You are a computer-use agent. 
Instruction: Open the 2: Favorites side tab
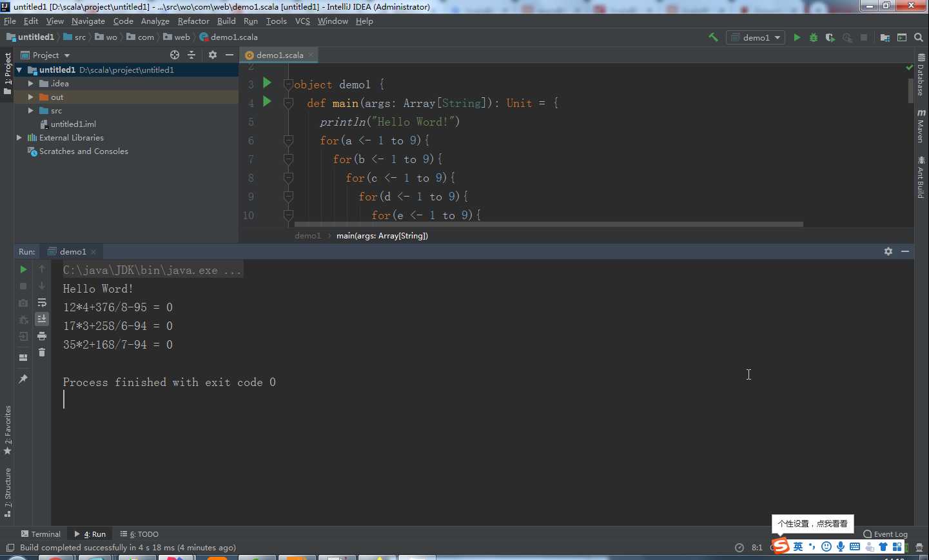coord(7,430)
